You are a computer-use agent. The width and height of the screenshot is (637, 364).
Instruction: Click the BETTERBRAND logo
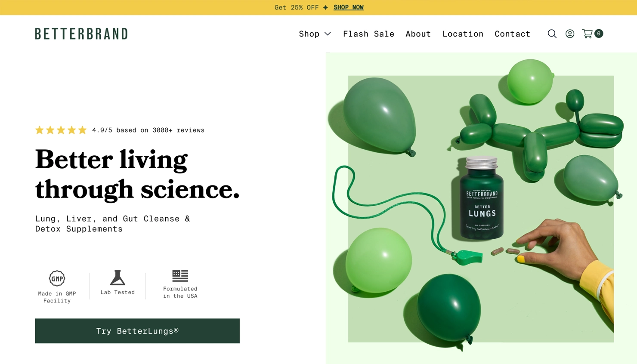click(81, 34)
